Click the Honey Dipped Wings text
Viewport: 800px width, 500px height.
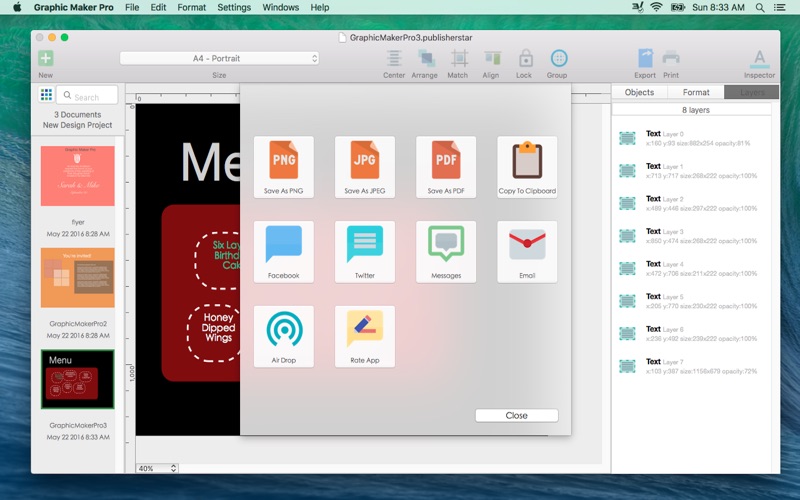click(218, 328)
